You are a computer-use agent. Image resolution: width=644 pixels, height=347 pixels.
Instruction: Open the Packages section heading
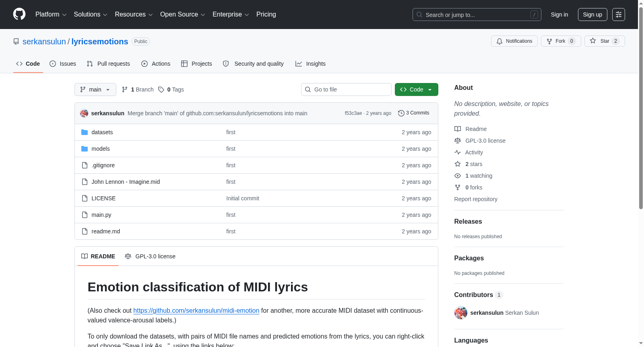coord(469,258)
